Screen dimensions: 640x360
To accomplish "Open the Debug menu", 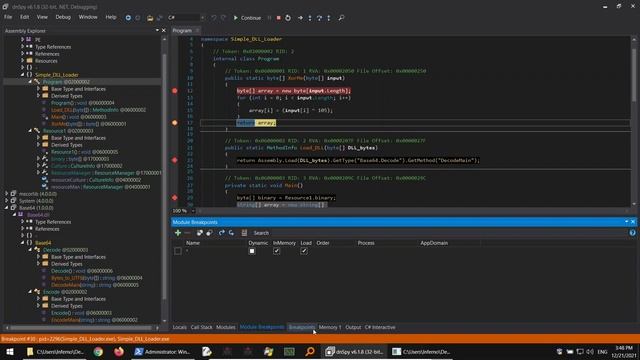I will point(63,17).
